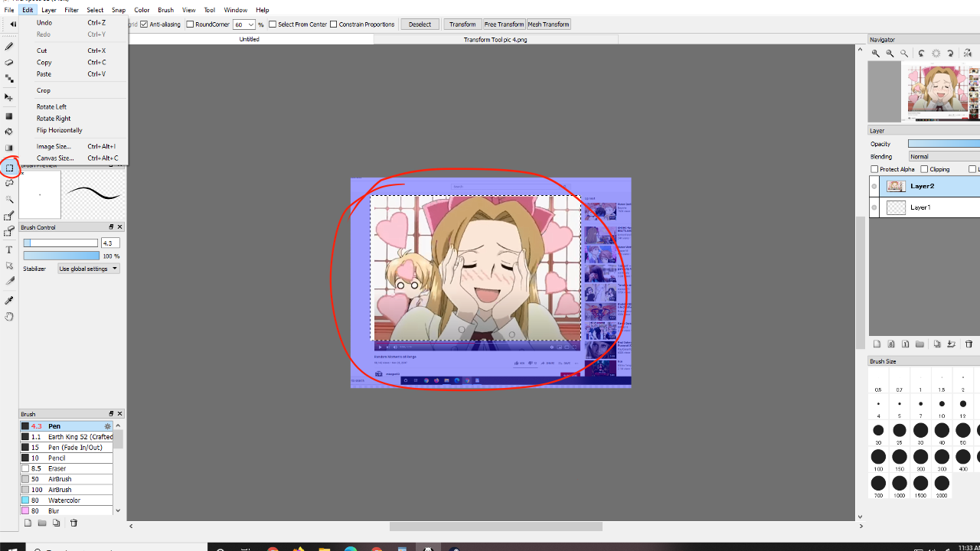Select the Eyedropper tool
This screenshot has width=980, height=551.
pos(9,300)
